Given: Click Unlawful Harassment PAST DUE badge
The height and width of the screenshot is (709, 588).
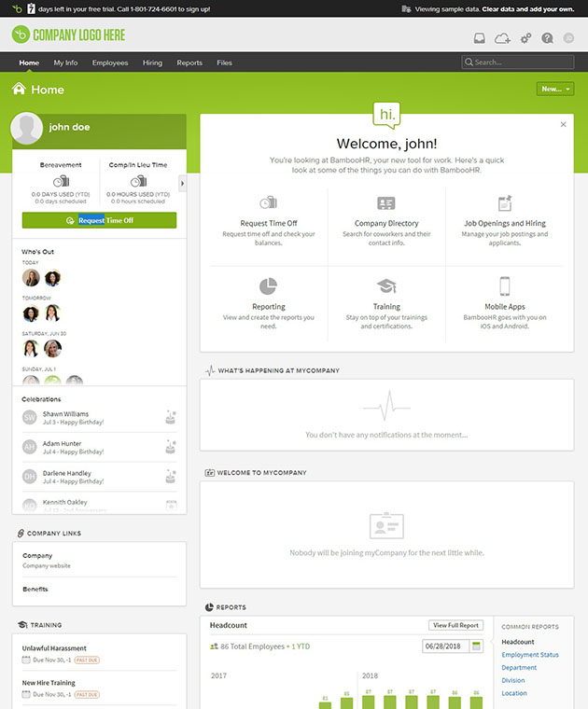Looking at the screenshot, I should pos(87,660).
